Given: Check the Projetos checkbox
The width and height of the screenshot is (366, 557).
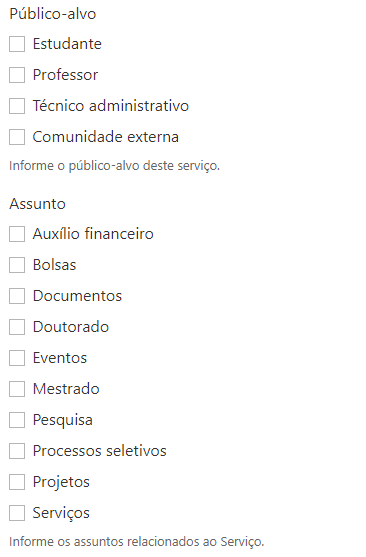Looking at the screenshot, I should pos(17,482).
